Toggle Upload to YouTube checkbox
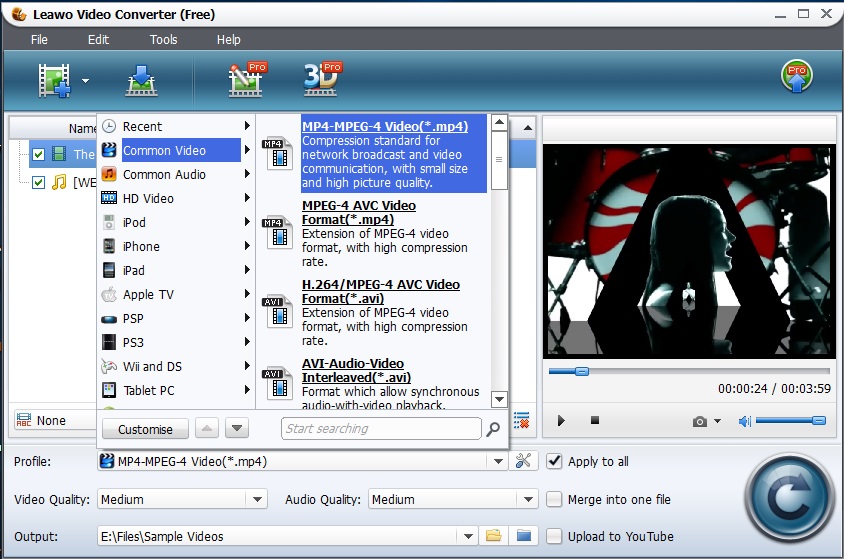Image resolution: width=844 pixels, height=559 pixels. click(x=554, y=536)
